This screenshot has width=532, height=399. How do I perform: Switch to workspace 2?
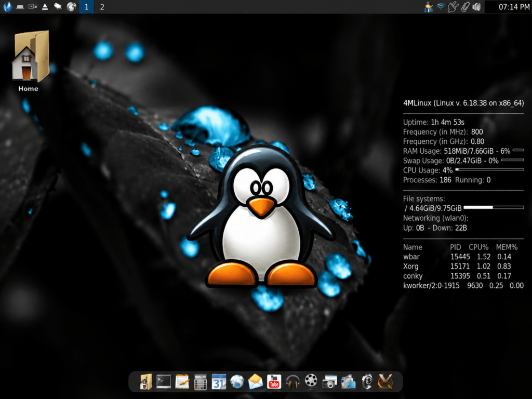point(102,7)
